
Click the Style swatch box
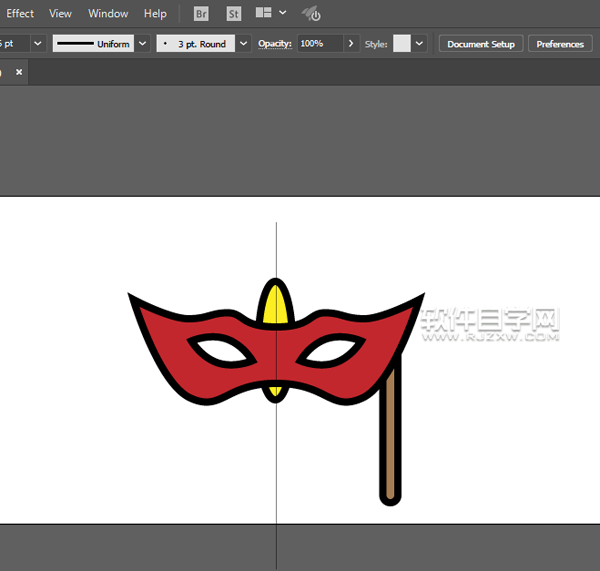point(402,44)
